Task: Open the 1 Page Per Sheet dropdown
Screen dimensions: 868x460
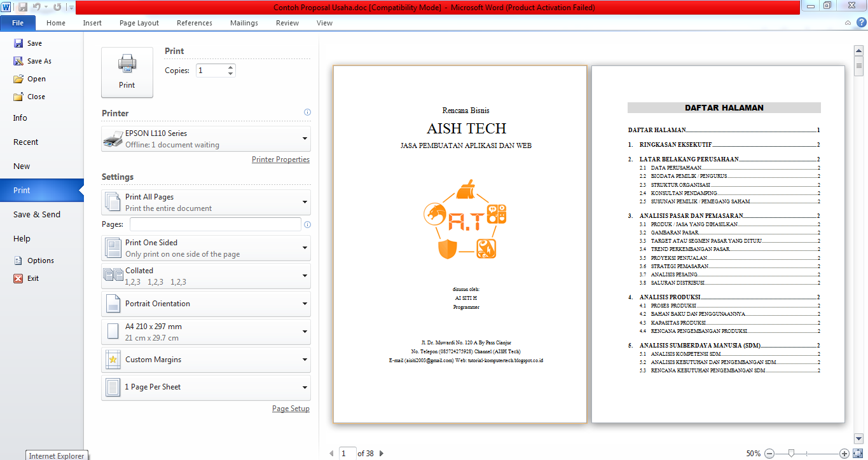Action: coord(206,388)
